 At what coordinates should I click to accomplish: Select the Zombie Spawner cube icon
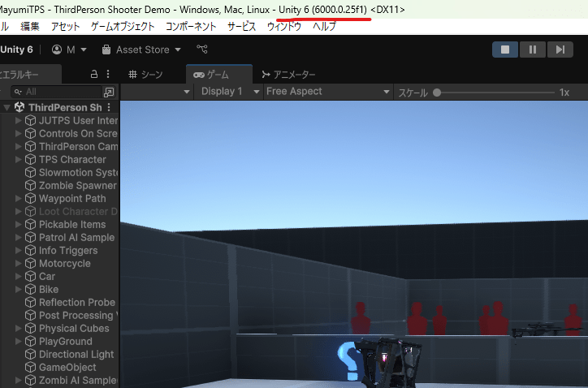pos(30,185)
